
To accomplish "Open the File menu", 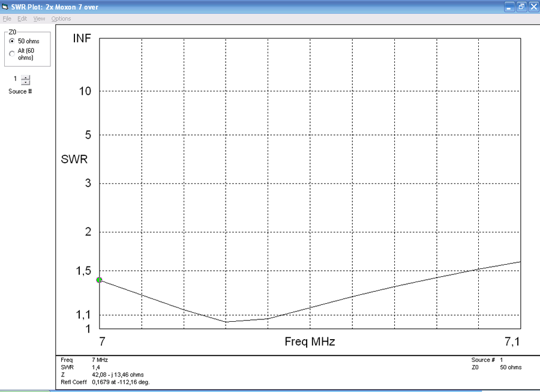I will (7, 19).
